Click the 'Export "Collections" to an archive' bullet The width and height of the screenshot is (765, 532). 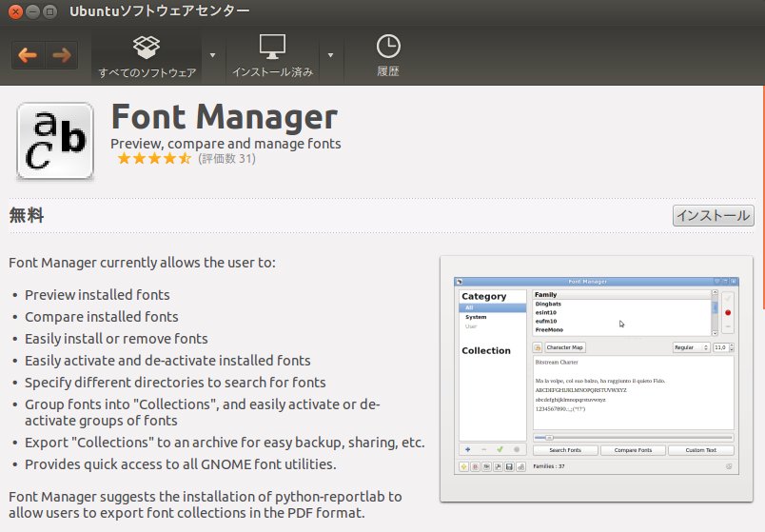pyautogui.click(x=225, y=443)
